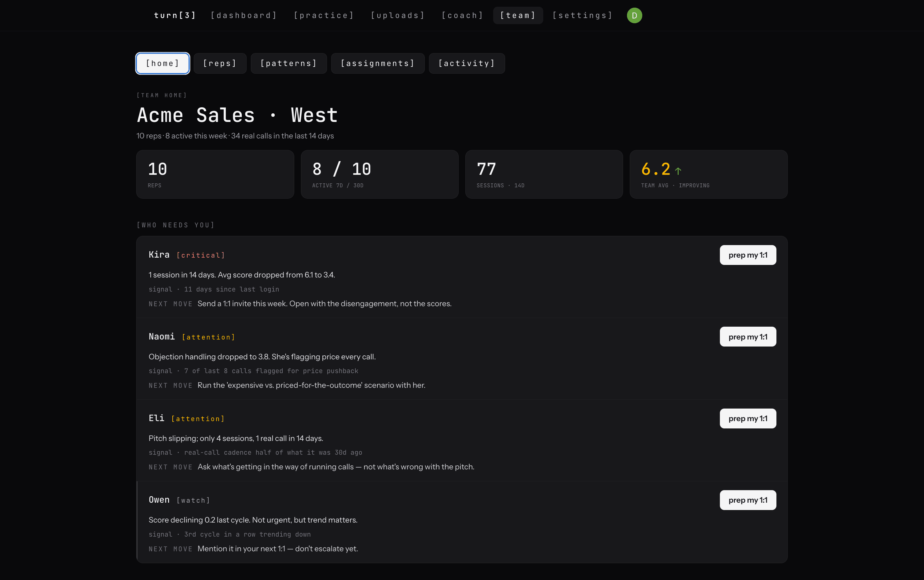Click prep my 1:1 for Owen
The width and height of the screenshot is (924, 580).
(748, 500)
